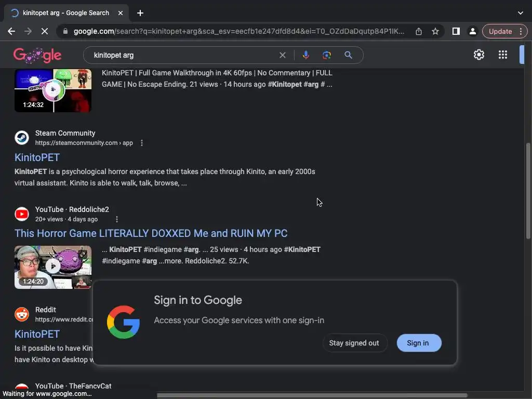Image resolution: width=532 pixels, height=399 pixels.
Task: Click the Sign in button
Action: (419, 343)
